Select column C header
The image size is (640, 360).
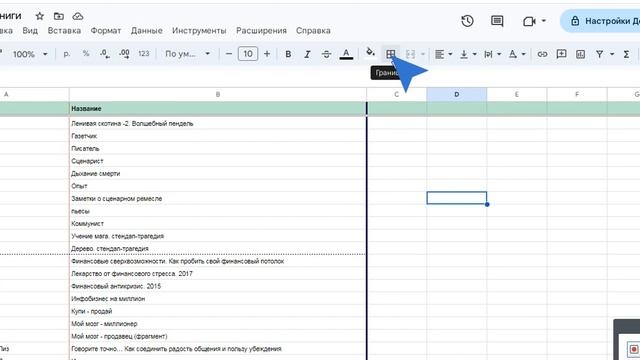tap(397, 94)
